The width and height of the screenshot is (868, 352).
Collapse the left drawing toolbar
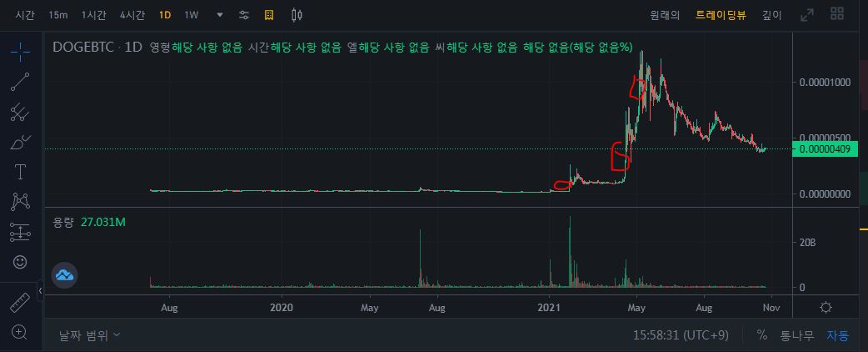pyautogui.click(x=40, y=291)
